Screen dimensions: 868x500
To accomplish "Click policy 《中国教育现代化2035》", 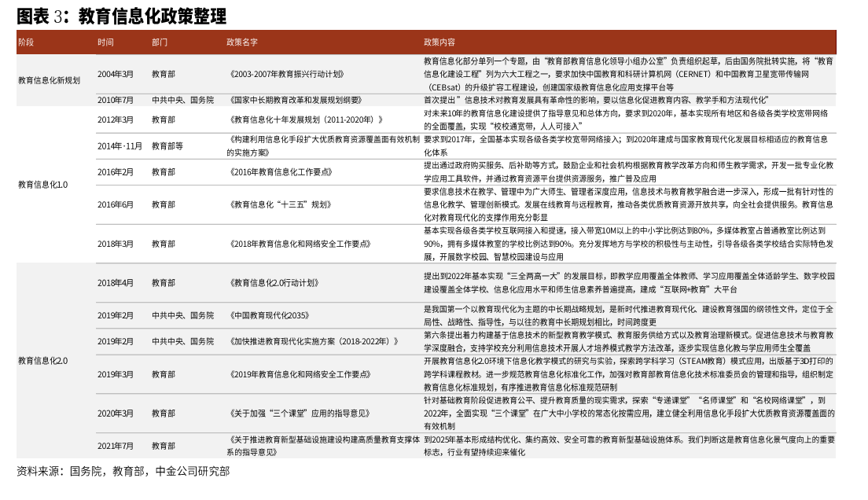I will 269,315.
